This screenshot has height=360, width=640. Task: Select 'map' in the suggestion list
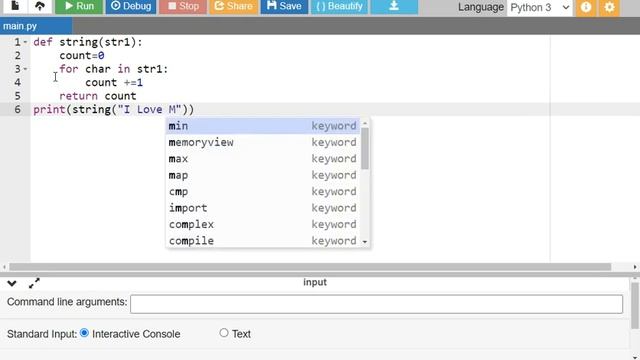click(x=262, y=175)
